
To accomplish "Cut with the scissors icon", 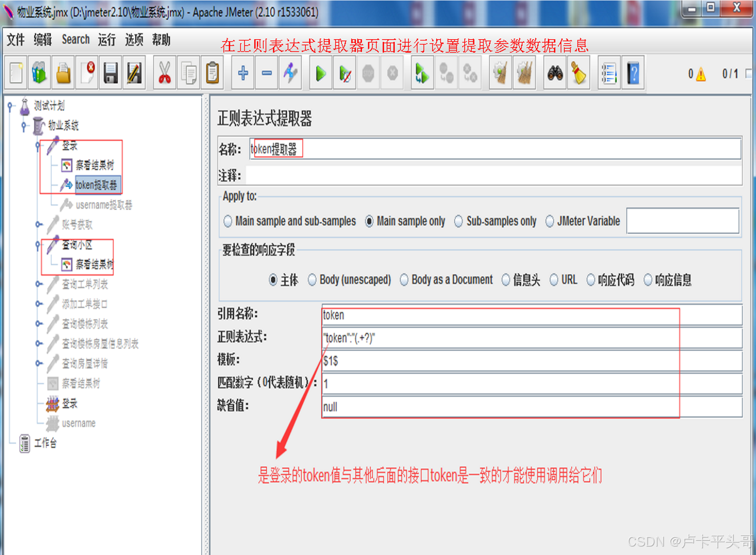I will coord(165,73).
